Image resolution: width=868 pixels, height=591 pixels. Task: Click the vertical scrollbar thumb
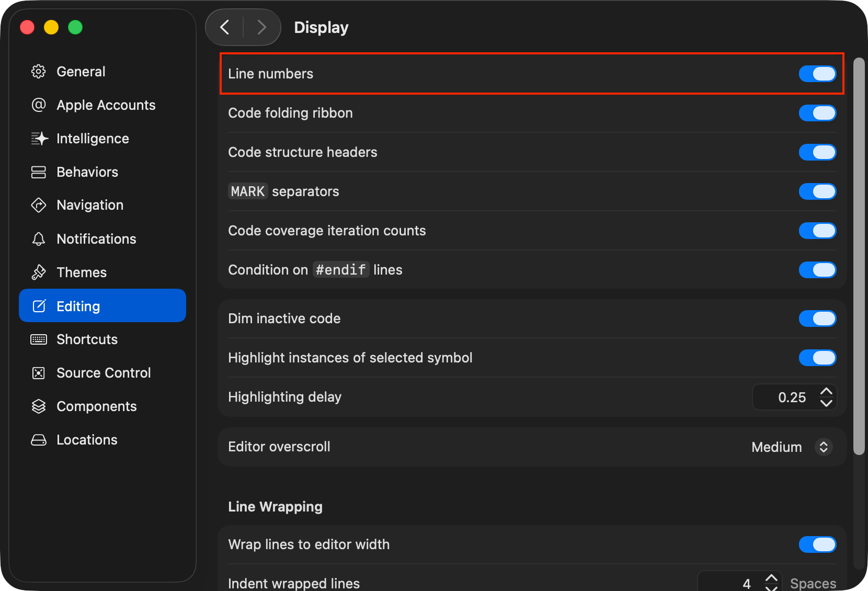(x=859, y=256)
